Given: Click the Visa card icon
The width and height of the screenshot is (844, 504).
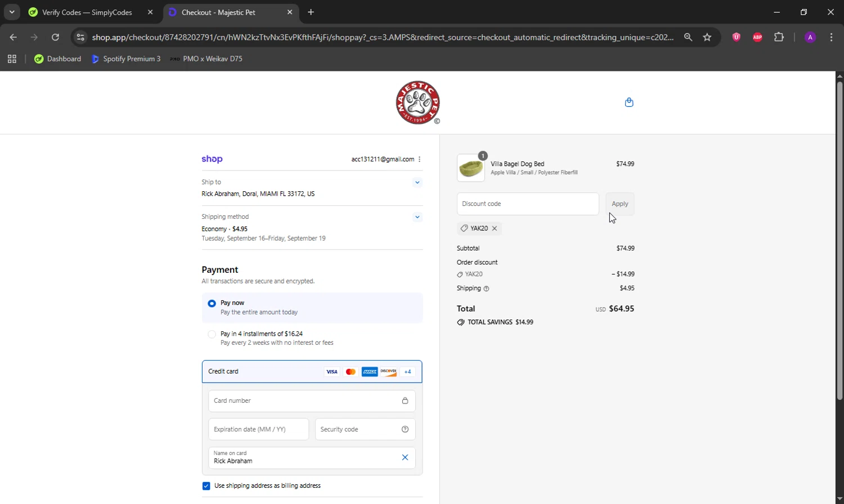Looking at the screenshot, I should 332,372.
